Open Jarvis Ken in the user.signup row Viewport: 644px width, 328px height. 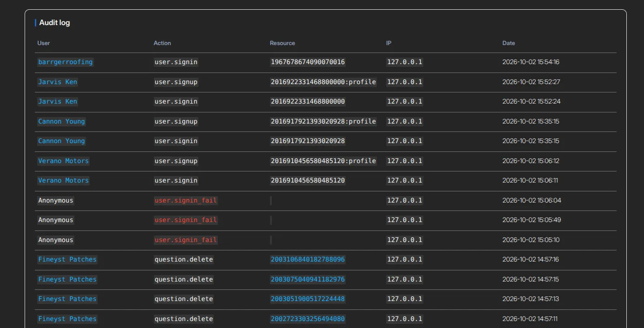click(x=58, y=82)
